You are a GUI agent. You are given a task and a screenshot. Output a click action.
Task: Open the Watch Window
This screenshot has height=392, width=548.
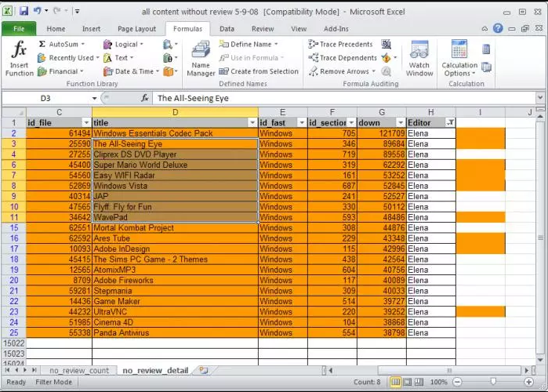419,58
